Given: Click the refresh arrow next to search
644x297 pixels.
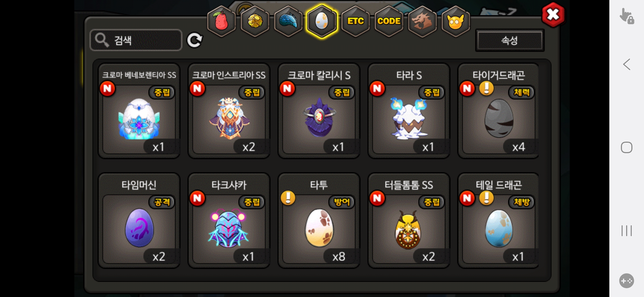Looking at the screenshot, I should tap(195, 40).
